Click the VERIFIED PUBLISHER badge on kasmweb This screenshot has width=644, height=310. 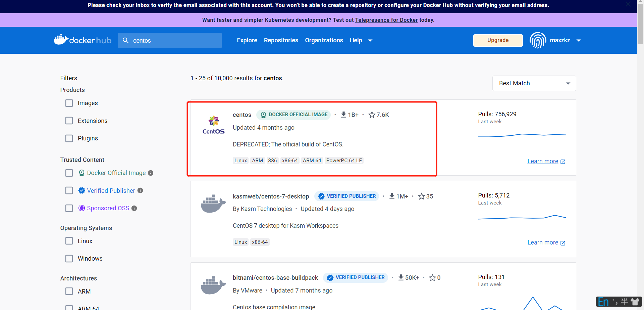pyautogui.click(x=347, y=196)
